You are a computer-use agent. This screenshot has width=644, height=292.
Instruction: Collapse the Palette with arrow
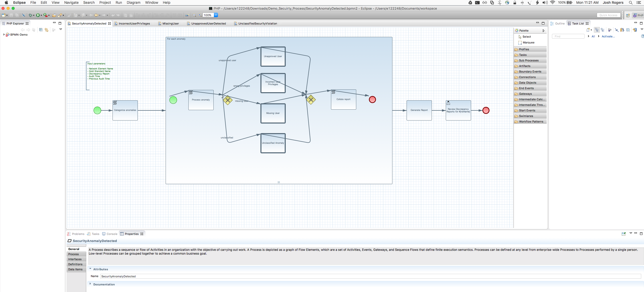point(543,31)
